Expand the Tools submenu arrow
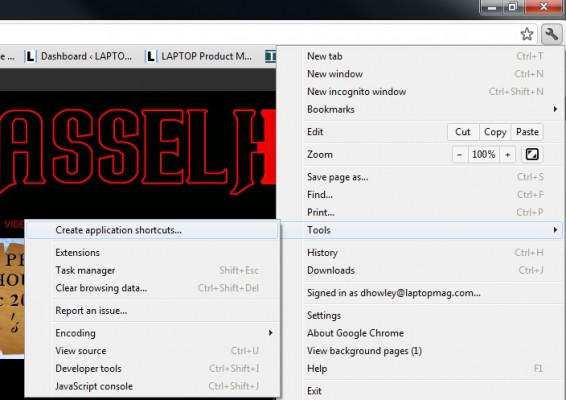Viewport: 566px width, 400px height. click(x=556, y=230)
